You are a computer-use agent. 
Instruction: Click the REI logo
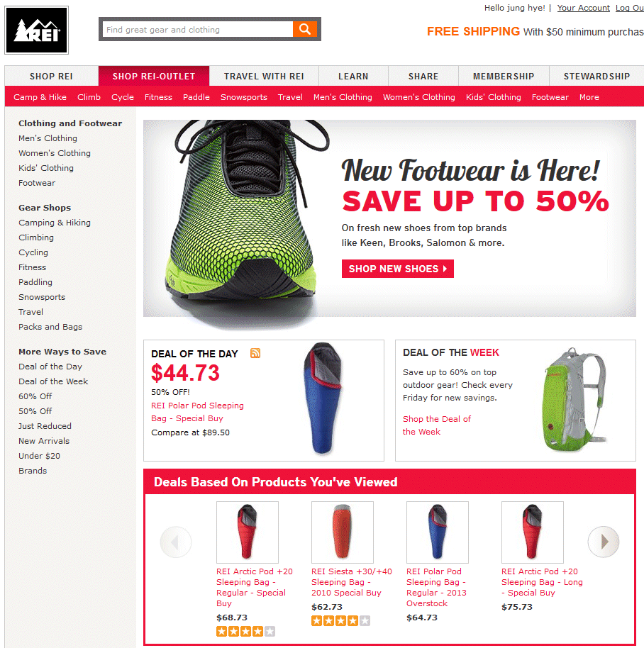36,30
